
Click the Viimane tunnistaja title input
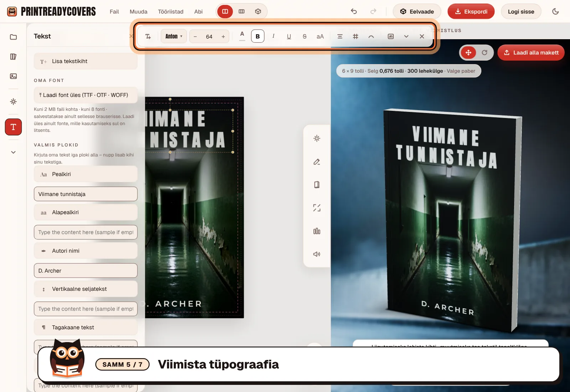click(x=85, y=194)
